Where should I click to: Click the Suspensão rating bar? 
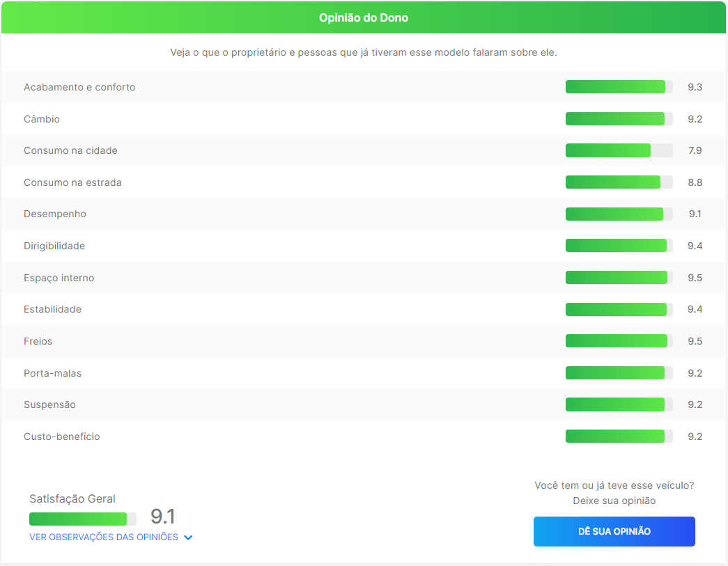pyautogui.click(x=619, y=404)
